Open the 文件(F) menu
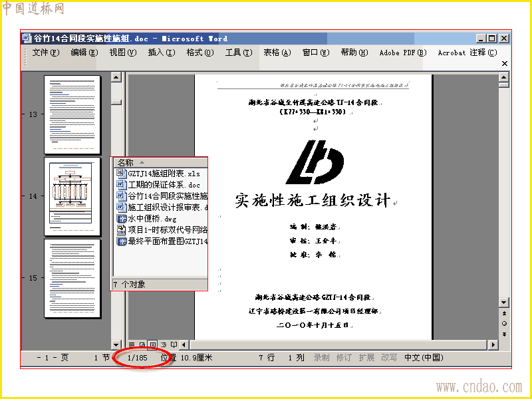 [45, 53]
